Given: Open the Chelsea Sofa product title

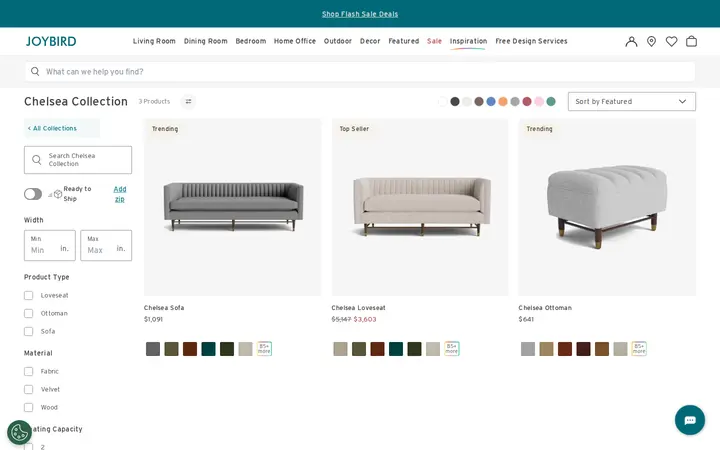Looking at the screenshot, I should 163,308.
